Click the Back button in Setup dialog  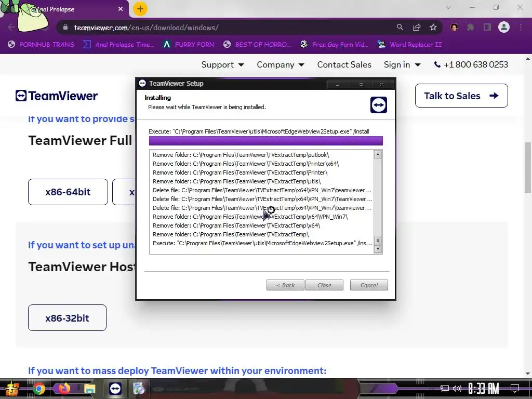click(x=285, y=285)
